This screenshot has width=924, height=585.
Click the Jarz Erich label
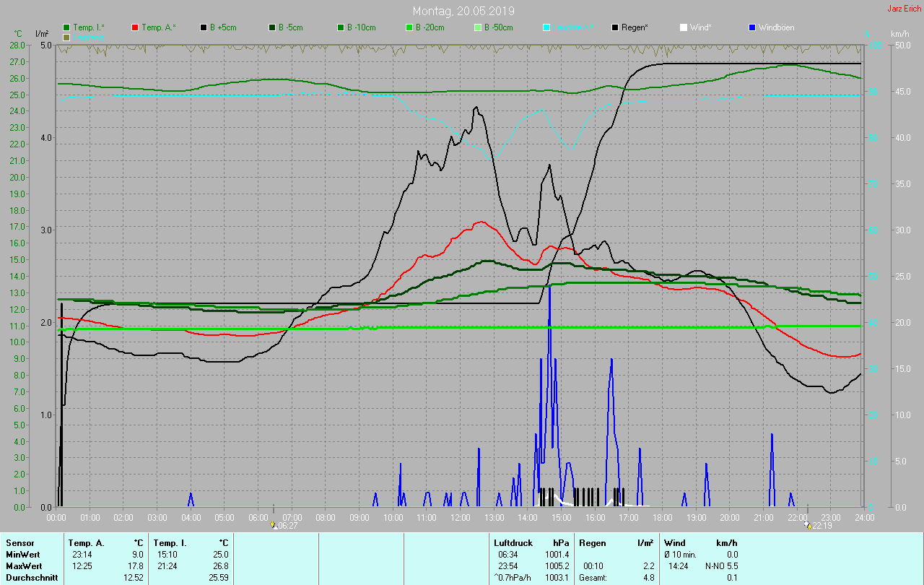(904, 9)
